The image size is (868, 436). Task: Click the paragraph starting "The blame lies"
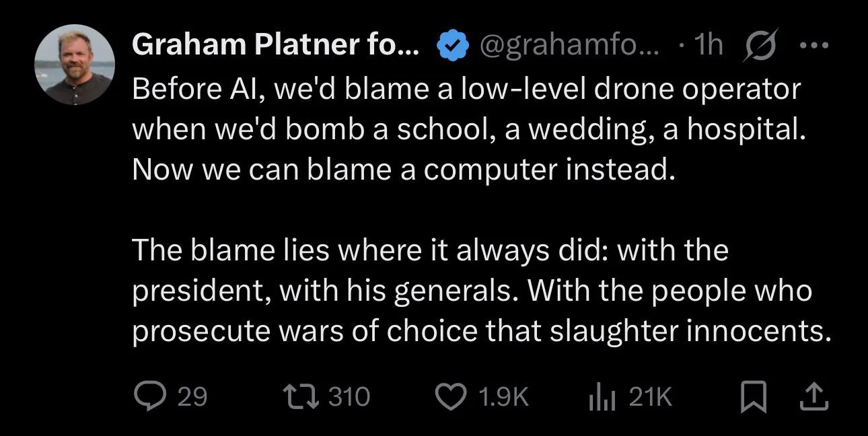(481, 291)
